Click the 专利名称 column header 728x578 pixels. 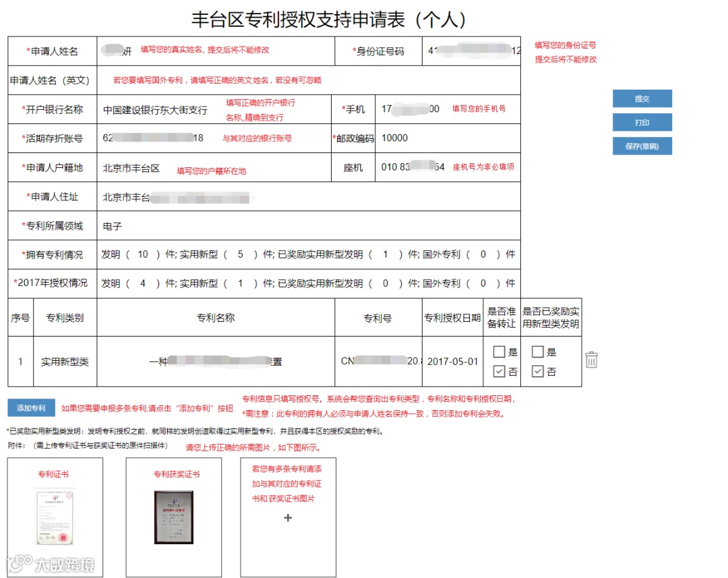[216, 318]
